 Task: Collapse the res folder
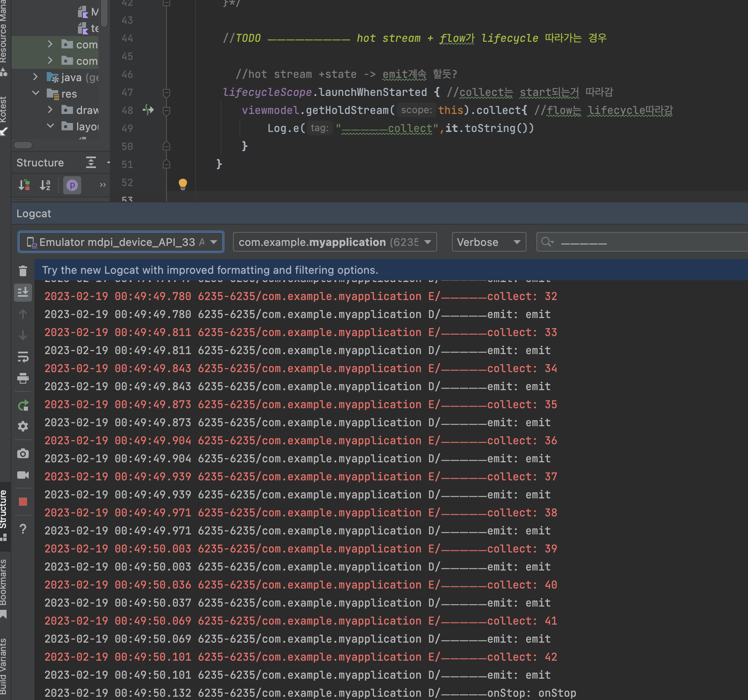[35, 93]
